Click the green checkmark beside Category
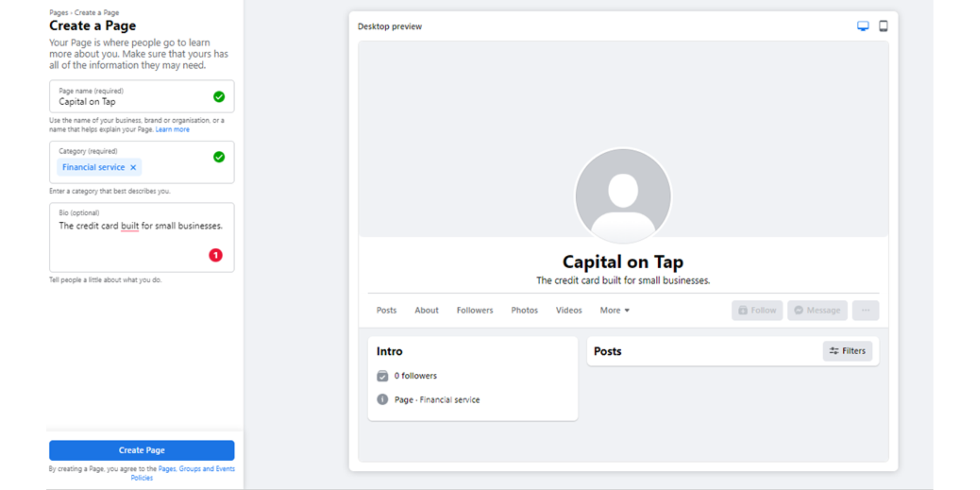The image size is (980, 490). [x=219, y=157]
